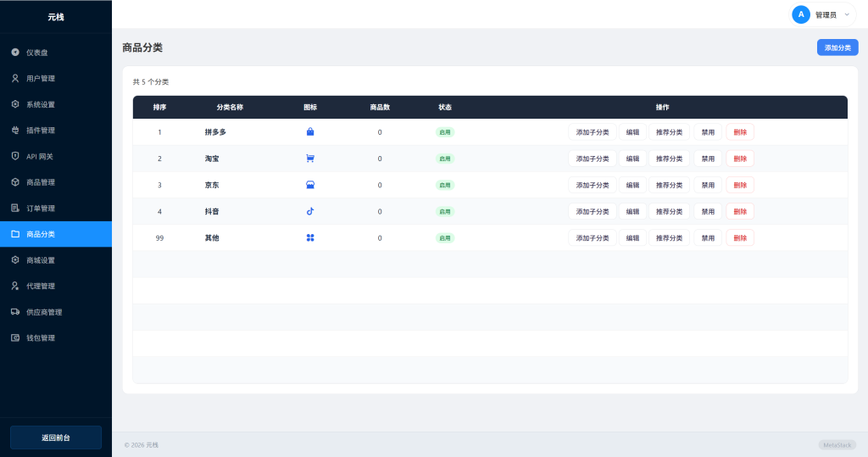Delete the 其他 category row

[740, 238]
